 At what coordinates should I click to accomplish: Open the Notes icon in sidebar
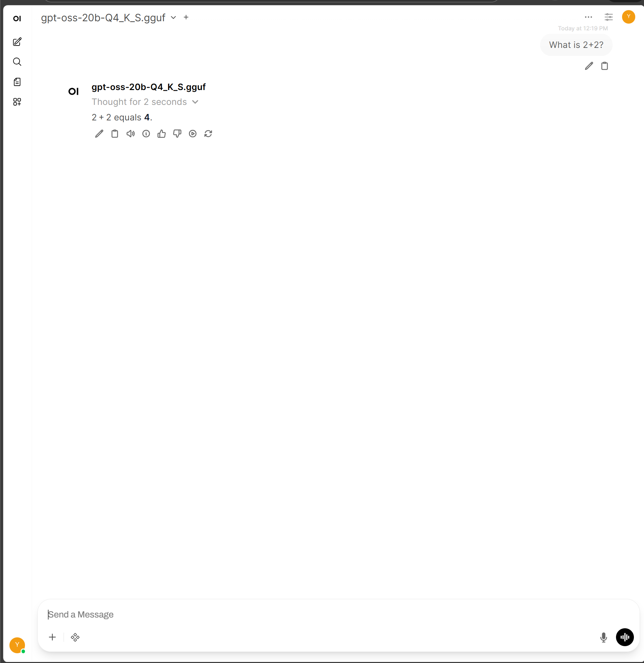[17, 82]
